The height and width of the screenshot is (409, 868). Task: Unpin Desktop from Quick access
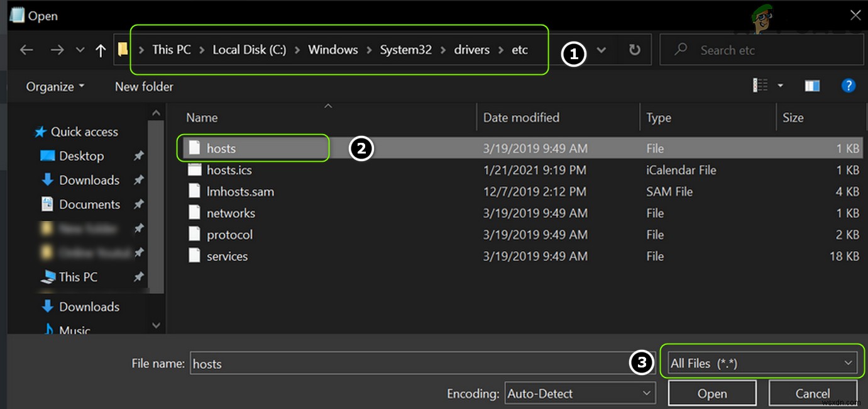click(x=139, y=155)
